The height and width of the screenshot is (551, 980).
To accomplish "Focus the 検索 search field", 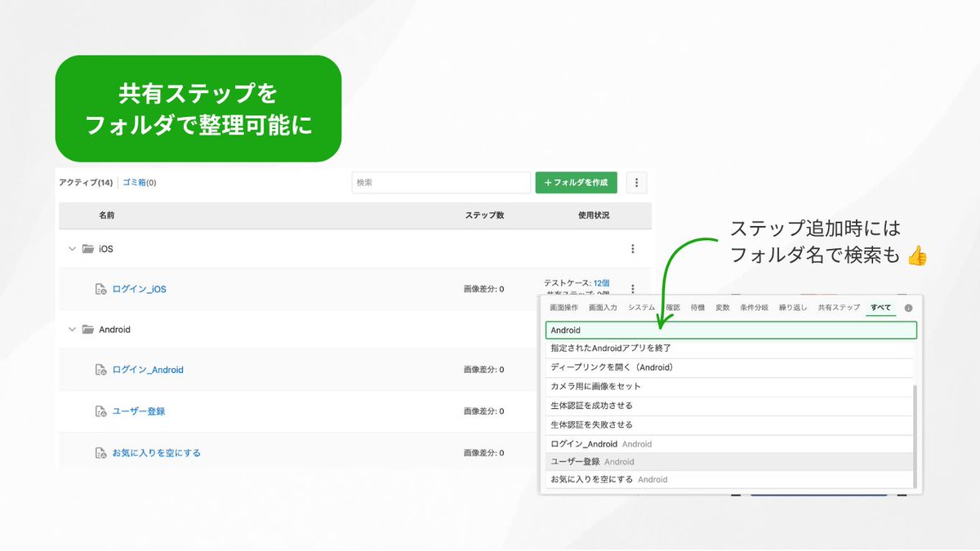I will (441, 183).
